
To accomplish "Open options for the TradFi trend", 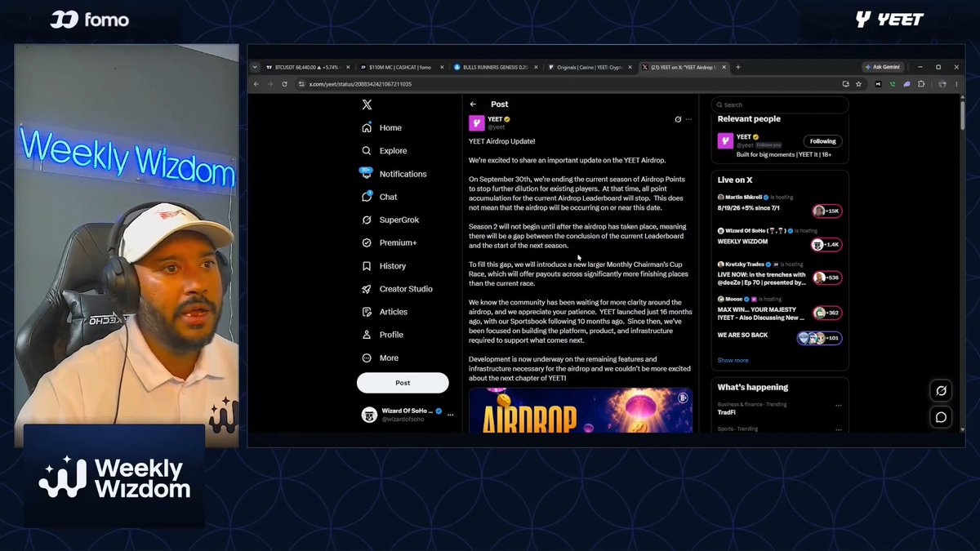I will click(838, 406).
